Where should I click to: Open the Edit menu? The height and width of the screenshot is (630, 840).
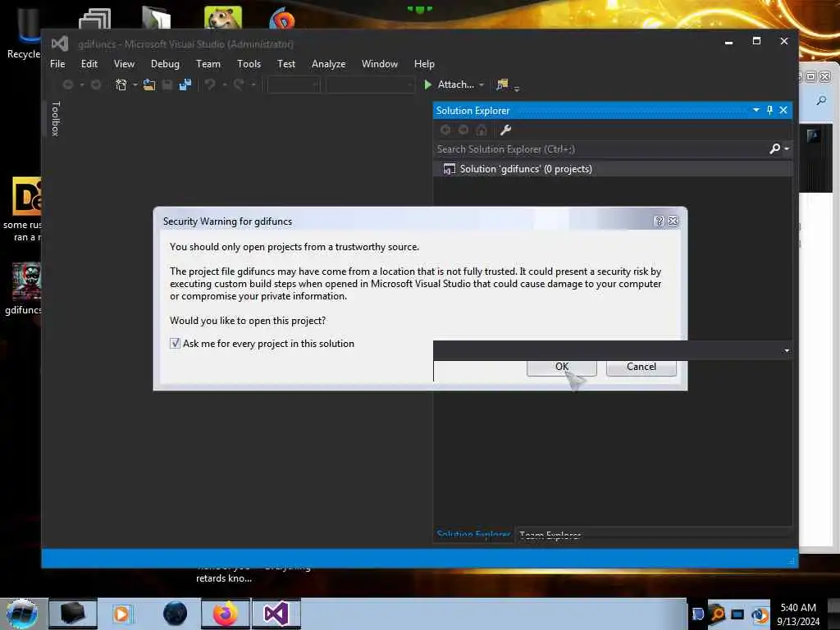pyautogui.click(x=89, y=64)
